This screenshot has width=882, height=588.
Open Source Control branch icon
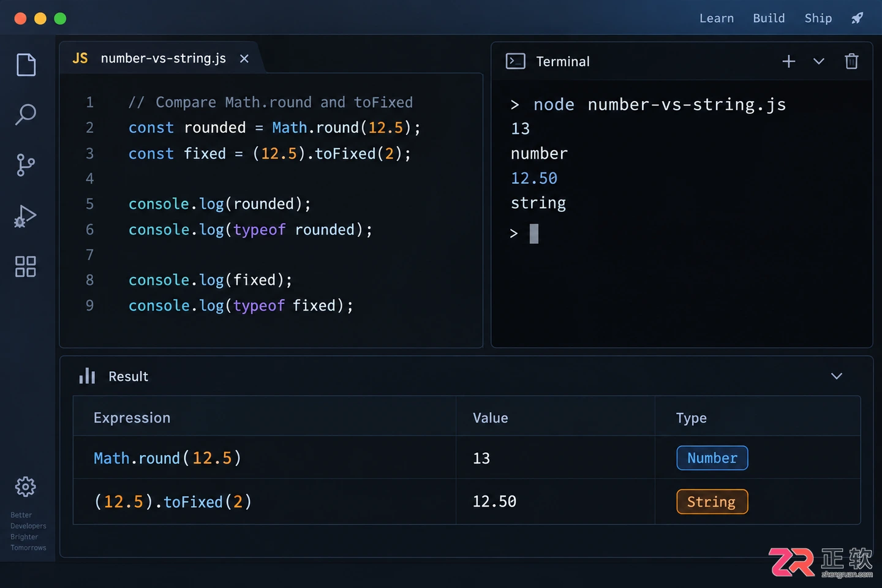coord(26,165)
